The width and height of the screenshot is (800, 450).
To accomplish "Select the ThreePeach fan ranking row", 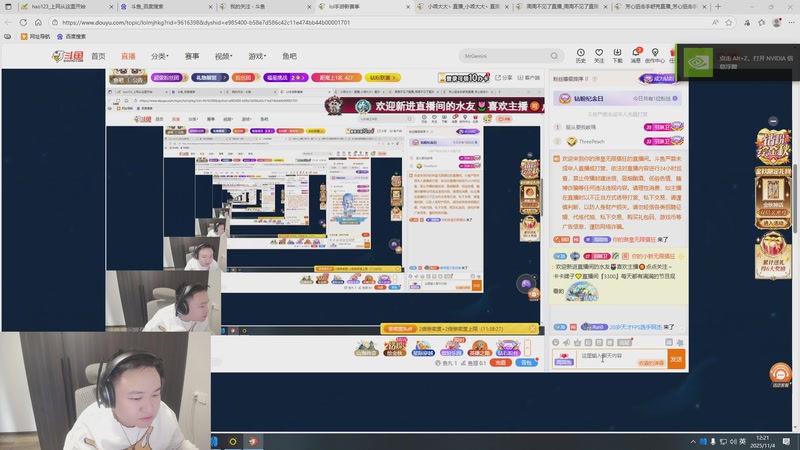I will pos(619,141).
